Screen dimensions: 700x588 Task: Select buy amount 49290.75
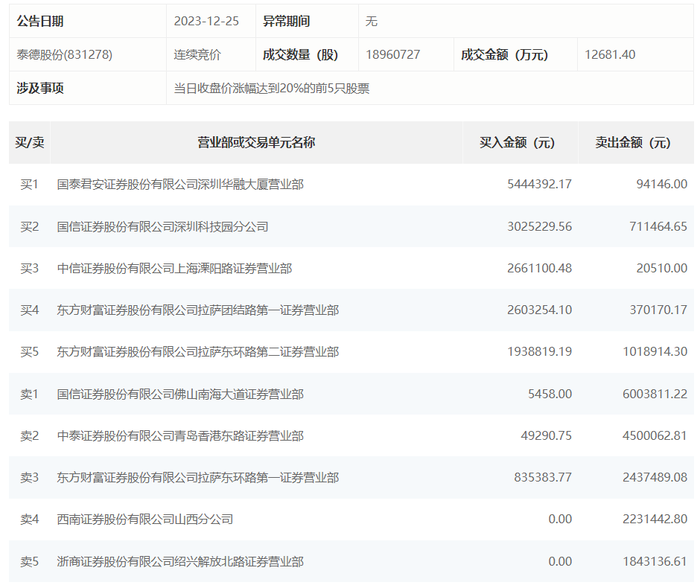pos(546,435)
